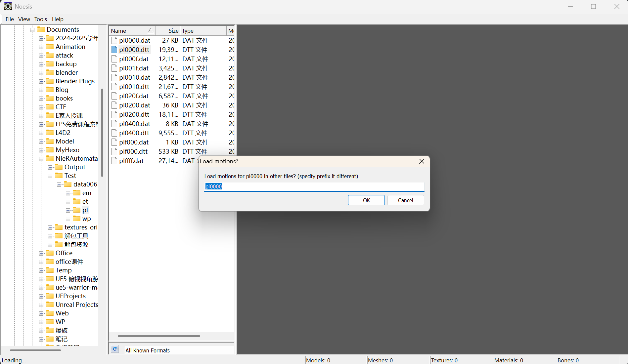The width and height of the screenshot is (628, 364).
Task: Sort files by the Size column header
Action: point(167,31)
